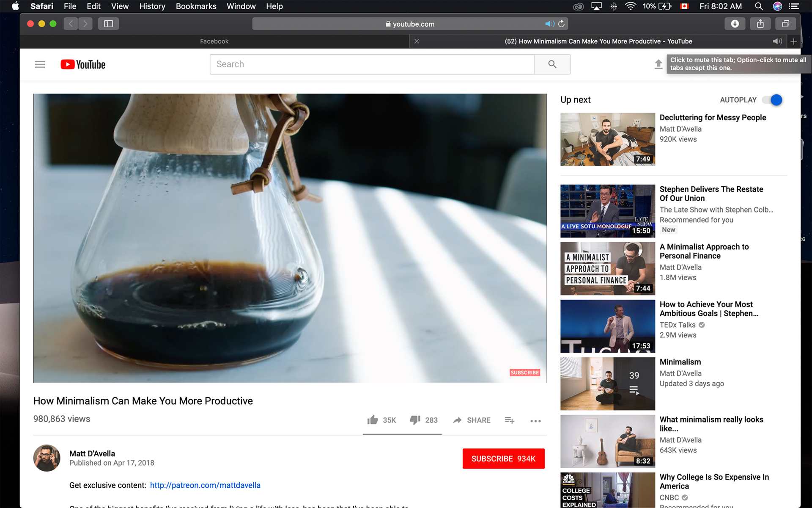The width and height of the screenshot is (812, 508).
Task: Show Safari downloads
Action: (735, 24)
